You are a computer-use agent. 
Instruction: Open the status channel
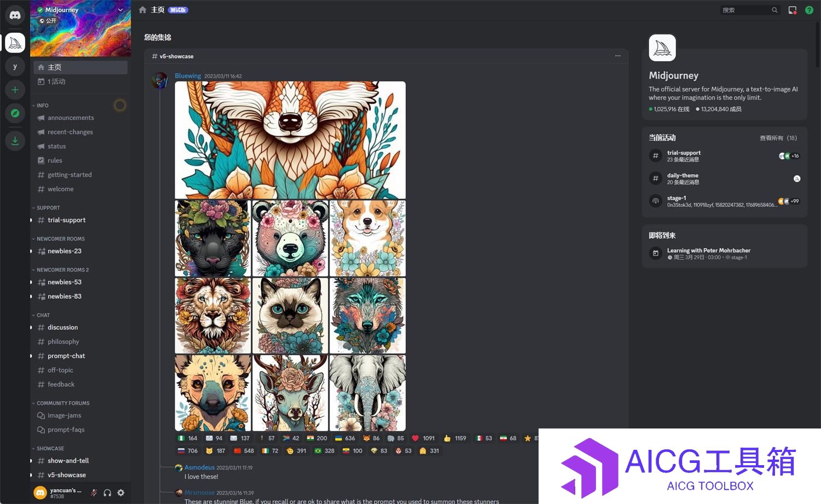pos(80,146)
